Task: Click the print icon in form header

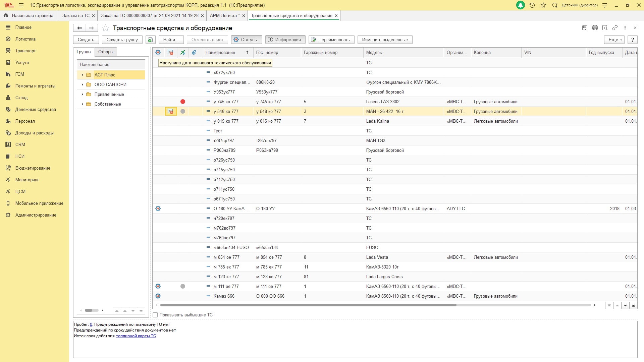Action: click(x=595, y=28)
